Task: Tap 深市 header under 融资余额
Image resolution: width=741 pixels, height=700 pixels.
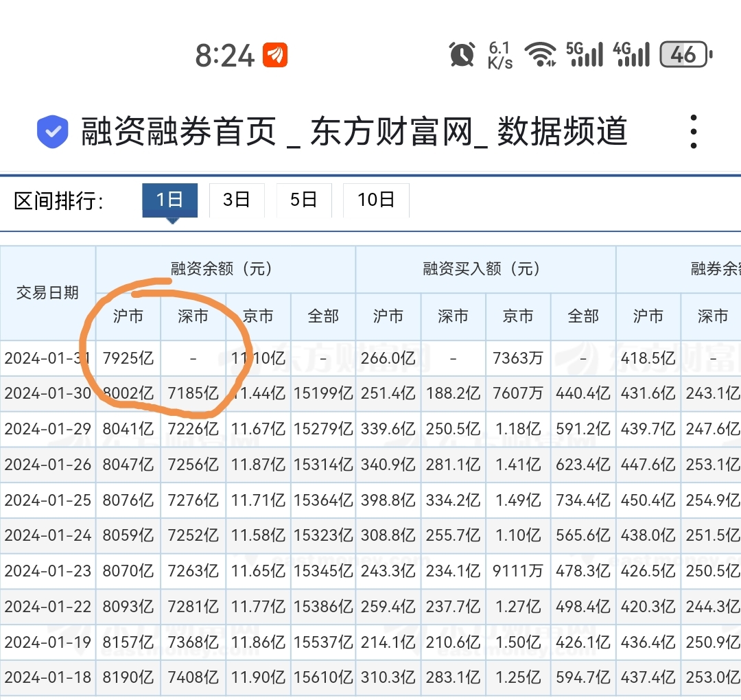Action: pyautogui.click(x=193, y=316)
